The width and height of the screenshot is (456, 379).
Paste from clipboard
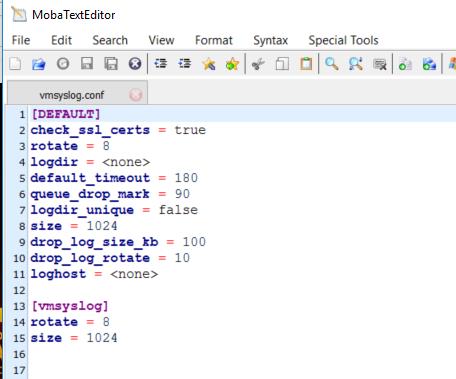[x=306, y=64]
